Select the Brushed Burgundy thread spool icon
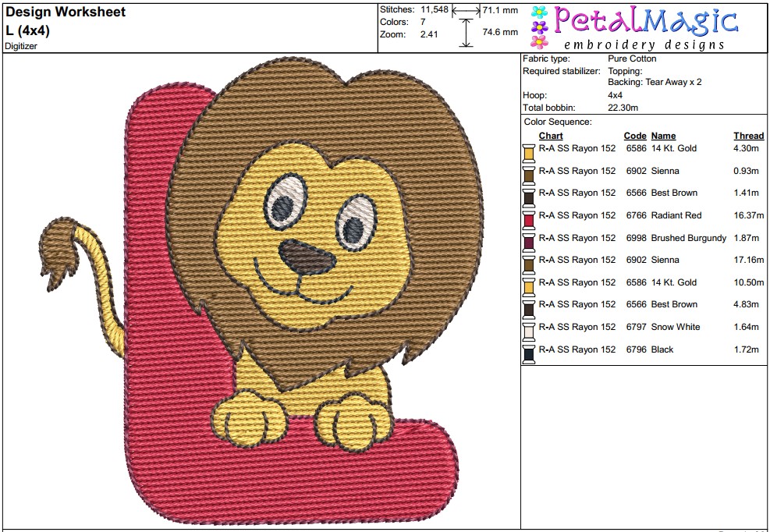This screenshot has height=532, width=770. click(x=529, y=242)
